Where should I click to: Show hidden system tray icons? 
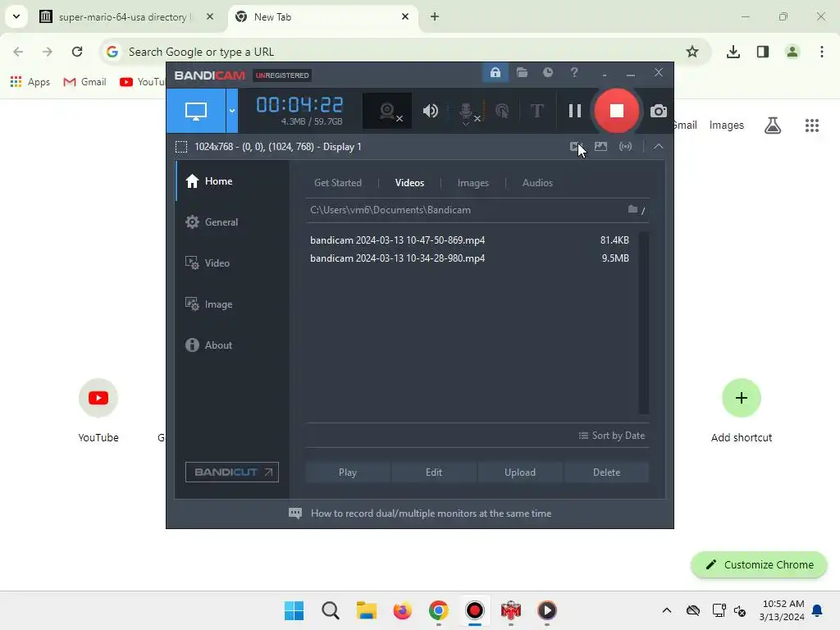coord(666,610)
